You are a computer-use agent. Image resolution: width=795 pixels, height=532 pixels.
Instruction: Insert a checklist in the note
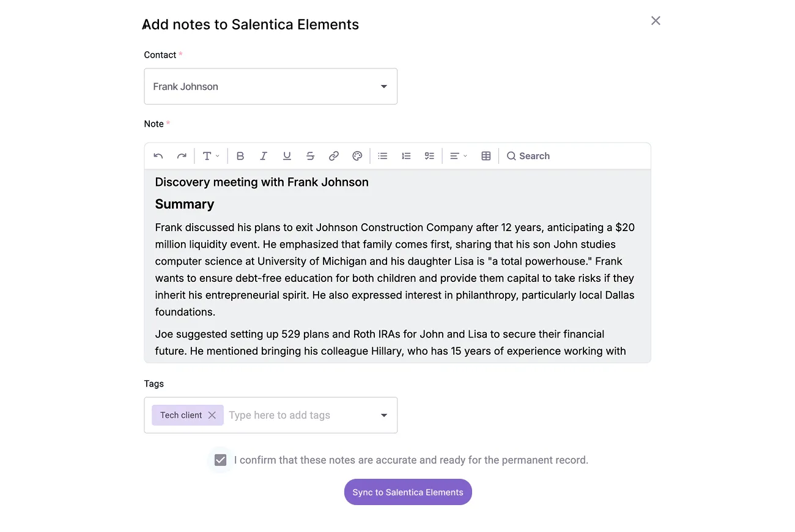tap(429, 156)
